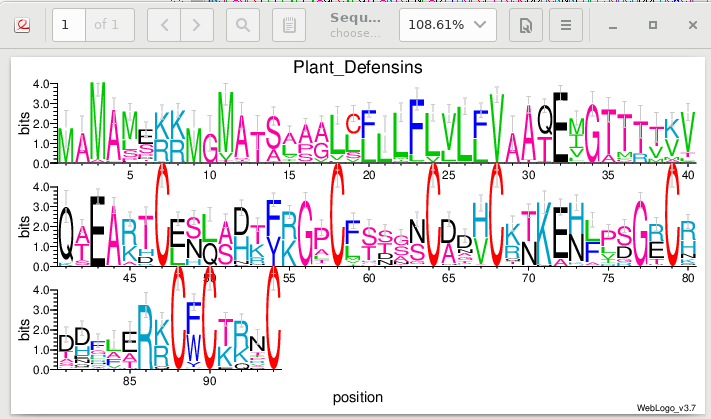
Task: Click the black E letter at position 32
Action: [x=561, y=128]
